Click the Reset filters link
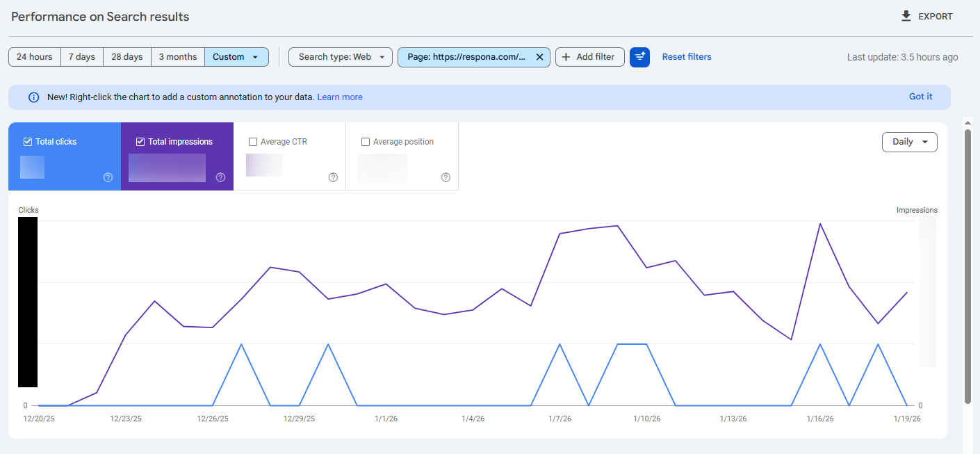The height and width of the screenshot is (454, 980). tap(687, 57)
